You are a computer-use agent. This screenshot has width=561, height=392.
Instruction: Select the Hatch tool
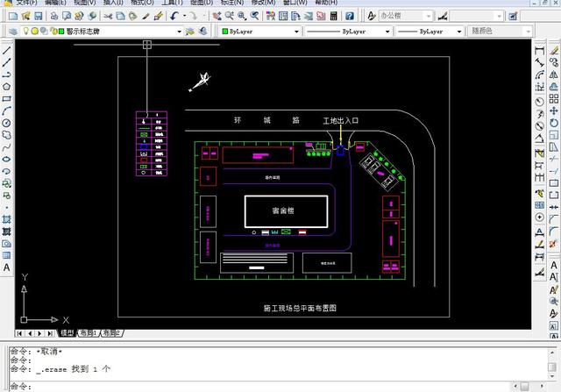click(x=6, y=219)
